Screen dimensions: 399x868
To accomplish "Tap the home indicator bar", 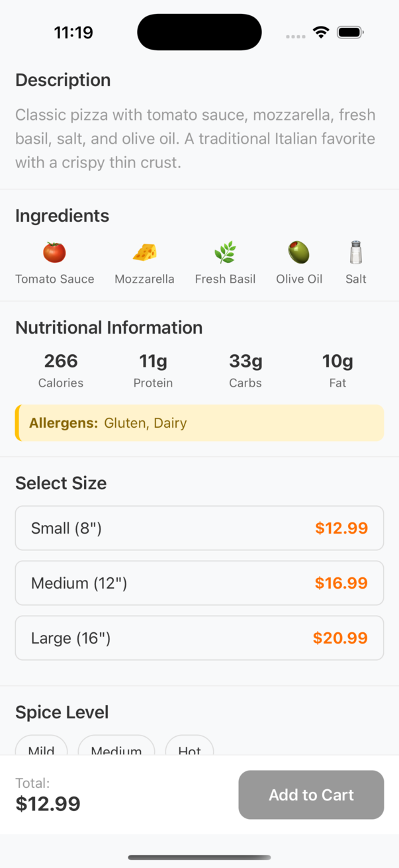I will 199,857.
